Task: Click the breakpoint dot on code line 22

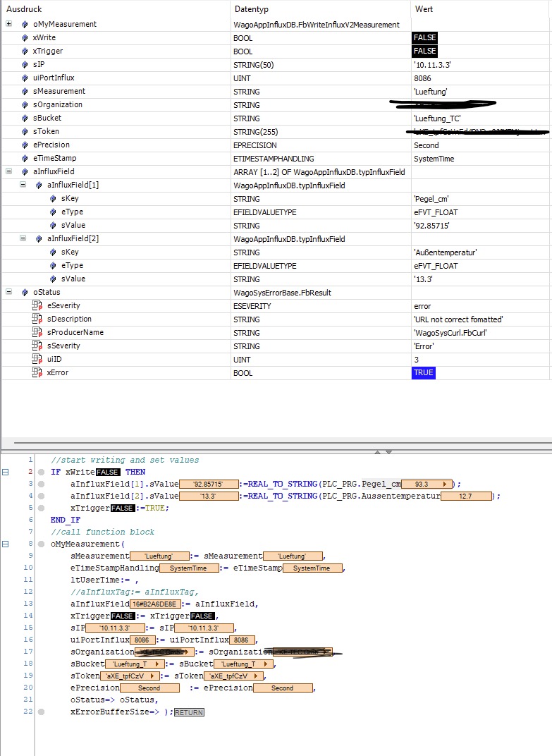Action: [x=42, y=712]
